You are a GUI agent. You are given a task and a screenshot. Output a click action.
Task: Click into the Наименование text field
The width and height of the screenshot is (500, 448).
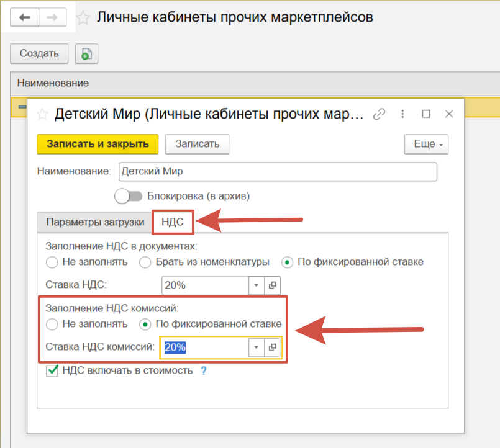[277, 171]
